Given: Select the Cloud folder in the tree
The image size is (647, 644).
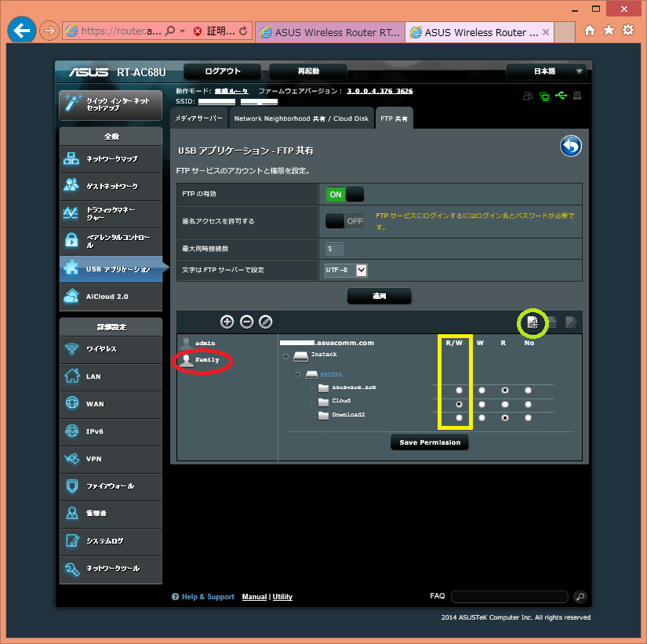Looking at the screenshot, I should pos(341,401).
